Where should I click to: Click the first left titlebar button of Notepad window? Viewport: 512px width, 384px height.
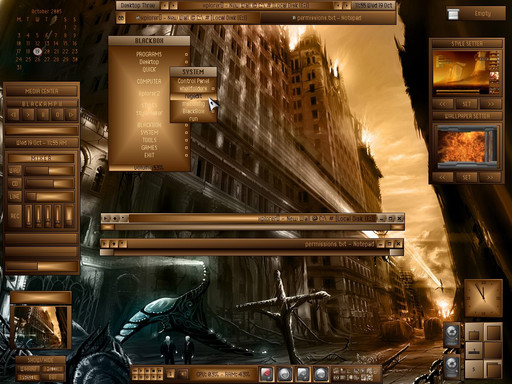coord(105,244)
